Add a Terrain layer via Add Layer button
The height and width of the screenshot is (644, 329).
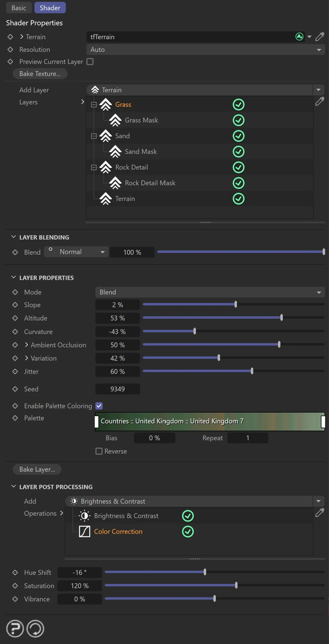tap(199, 90)
